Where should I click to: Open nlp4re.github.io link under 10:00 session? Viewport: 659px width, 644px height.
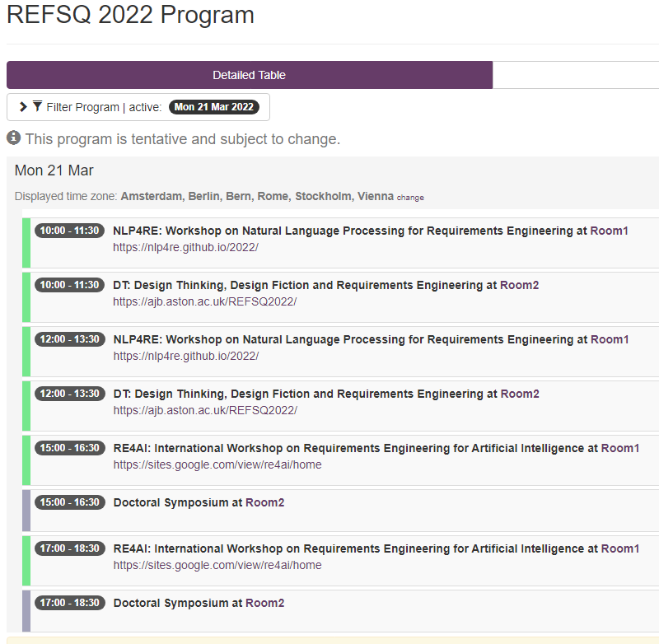186,247
